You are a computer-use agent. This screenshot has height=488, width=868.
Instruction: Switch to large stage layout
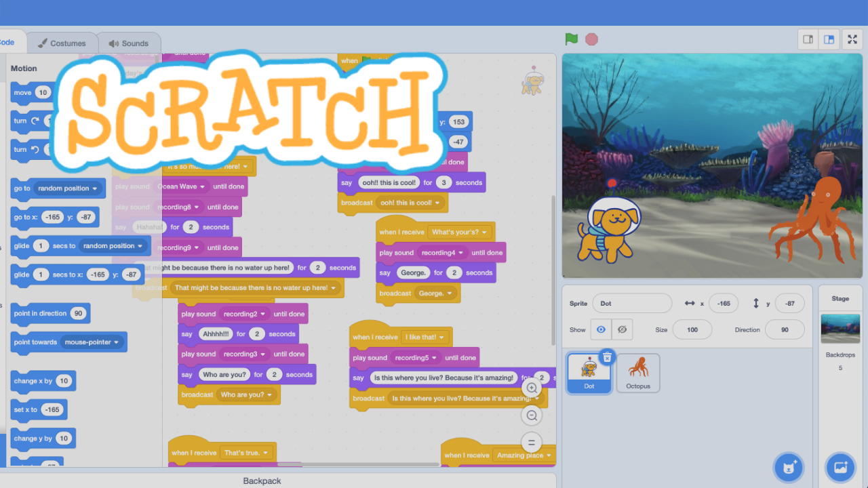click(829, 39)
